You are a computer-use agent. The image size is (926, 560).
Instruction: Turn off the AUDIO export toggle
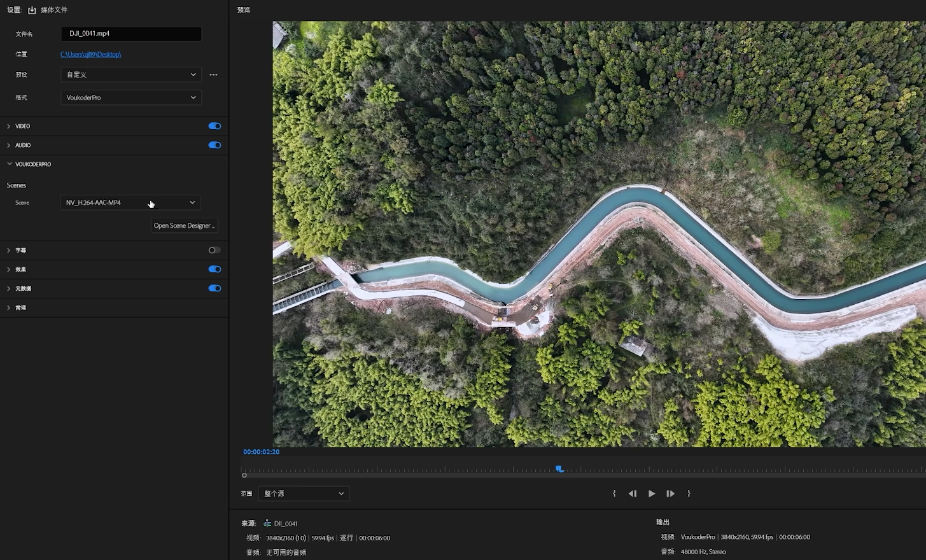click(x=214, y=145)
